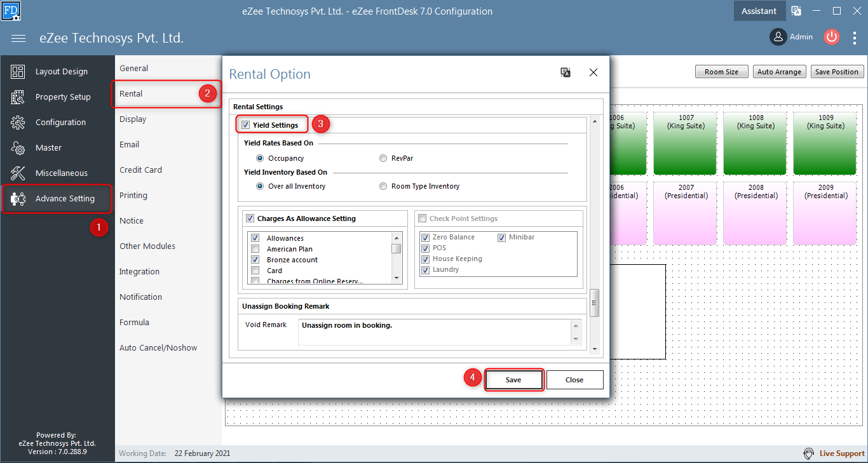This screenshot has width=868, height=463.
Task: Click the Save button
Action: point(513,380)
